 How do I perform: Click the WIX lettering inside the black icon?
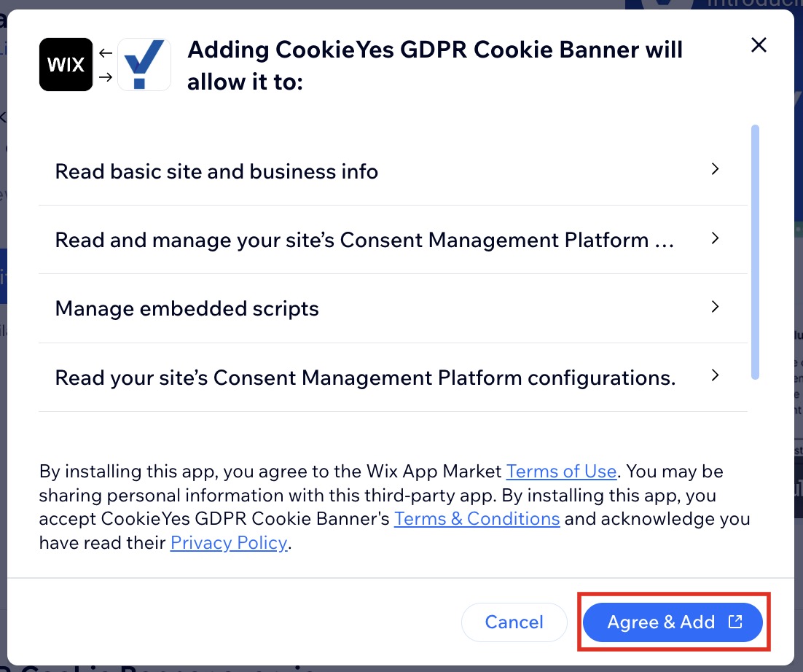coord(66,64)
